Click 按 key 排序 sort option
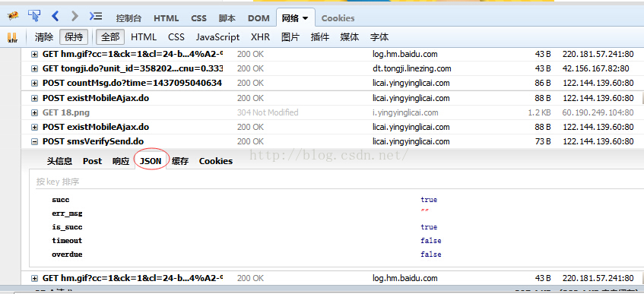Image resolution: width=644 pixels, height=294 pixels. pos(58,182)
